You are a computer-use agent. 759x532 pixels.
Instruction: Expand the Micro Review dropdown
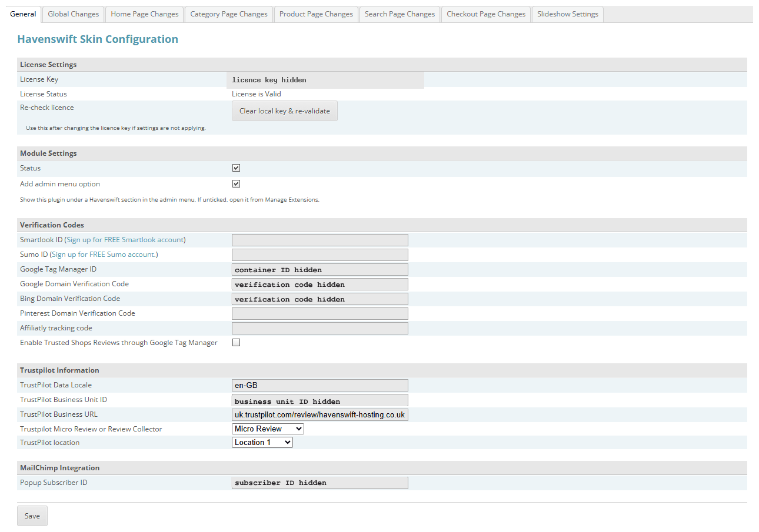pos(268,429)
